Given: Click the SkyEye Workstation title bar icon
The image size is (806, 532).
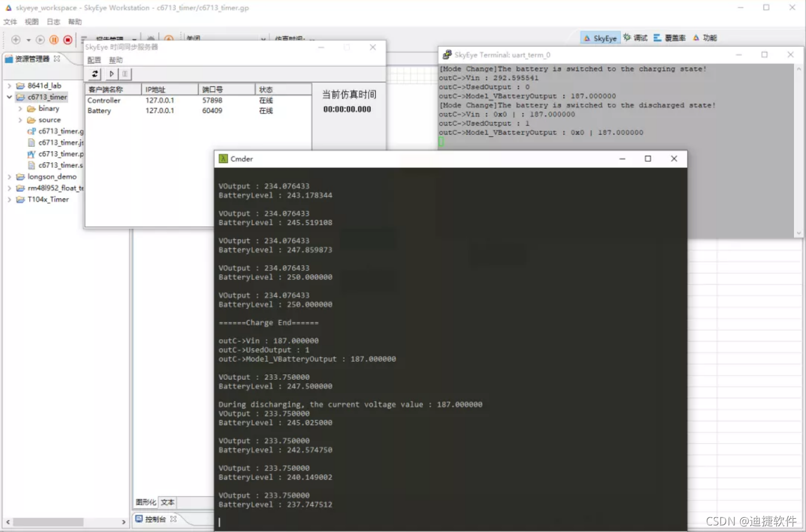Looking at the screenshot, I should pyautogui.click(x=8, y=8).
